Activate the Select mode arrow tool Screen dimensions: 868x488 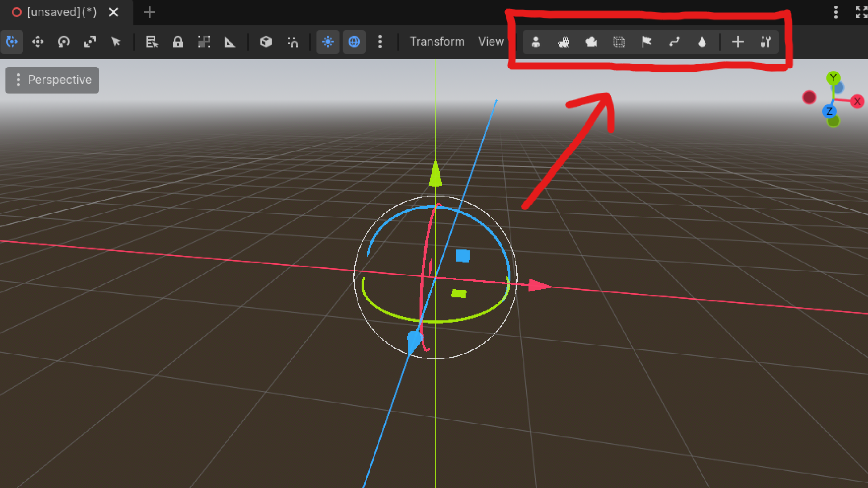tap(116, 42)
